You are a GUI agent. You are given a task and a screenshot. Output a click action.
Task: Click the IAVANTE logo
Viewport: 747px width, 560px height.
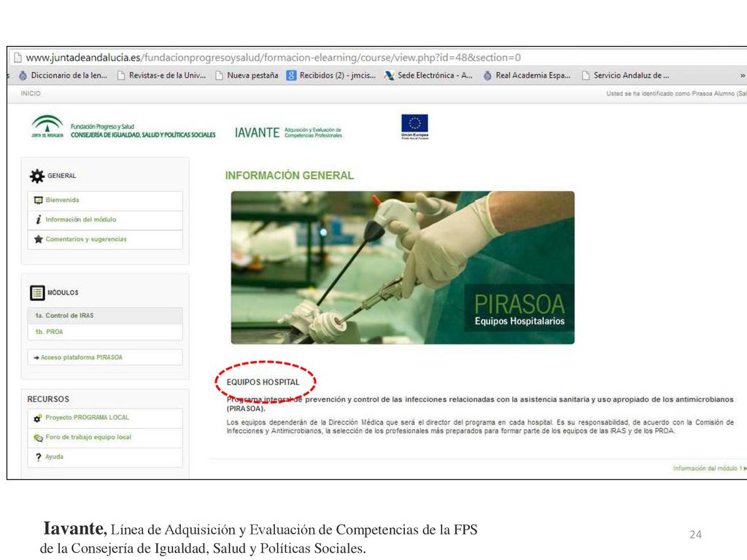click(x=288, y=133)
